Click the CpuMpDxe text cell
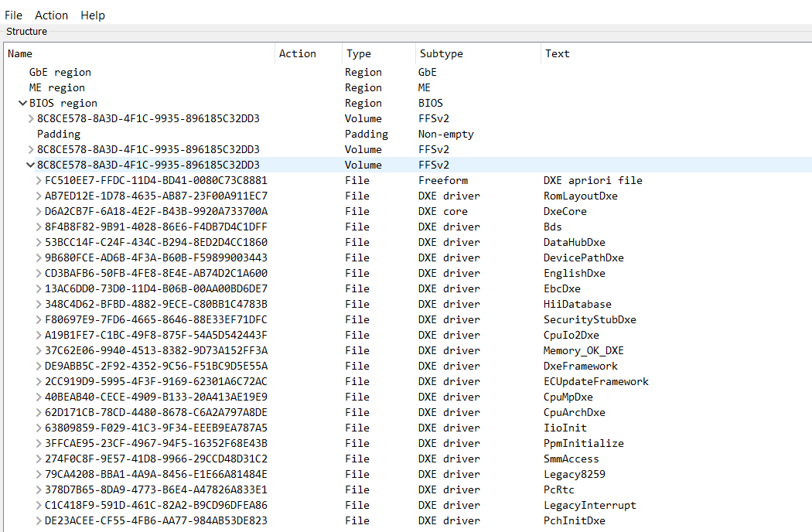 point(568,397)
